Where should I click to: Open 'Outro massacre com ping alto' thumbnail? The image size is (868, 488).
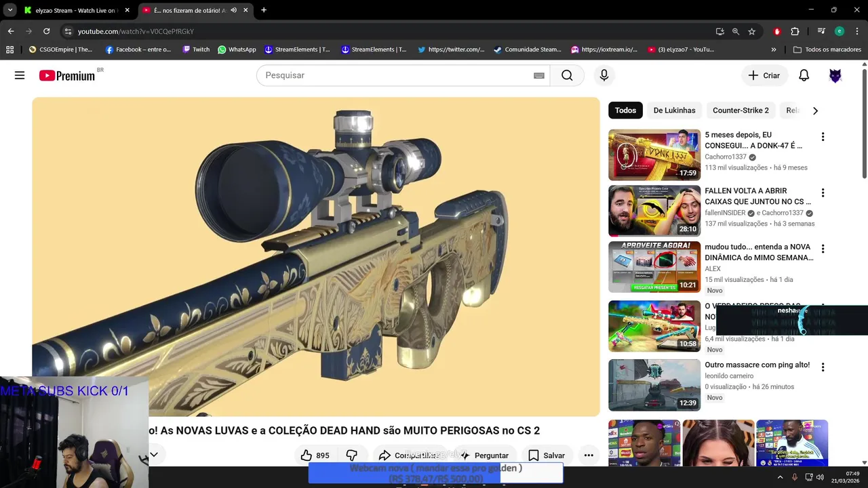pyautogui.click(x=654, y=385)
